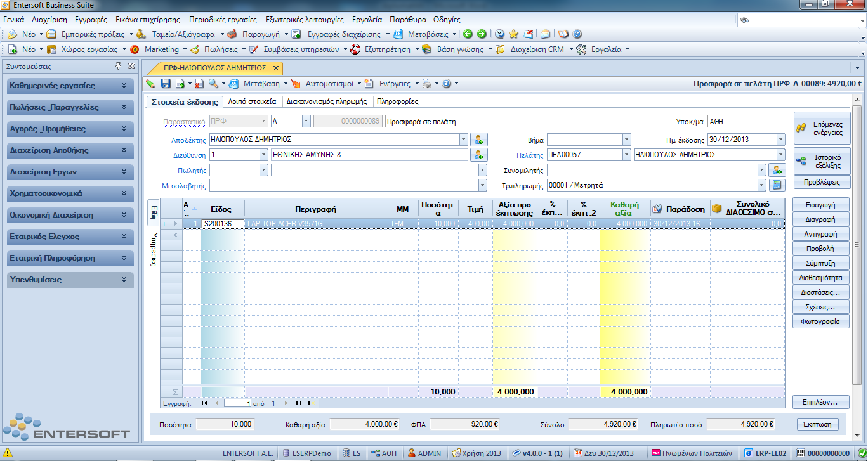This screenshot has width=868, height=461.
Task: Click the Επιπλέον... button
Action: coord(821,402)
